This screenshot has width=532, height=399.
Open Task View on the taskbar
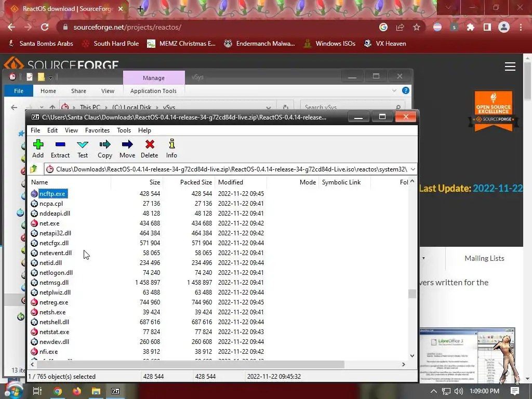[x=37, y=391]
